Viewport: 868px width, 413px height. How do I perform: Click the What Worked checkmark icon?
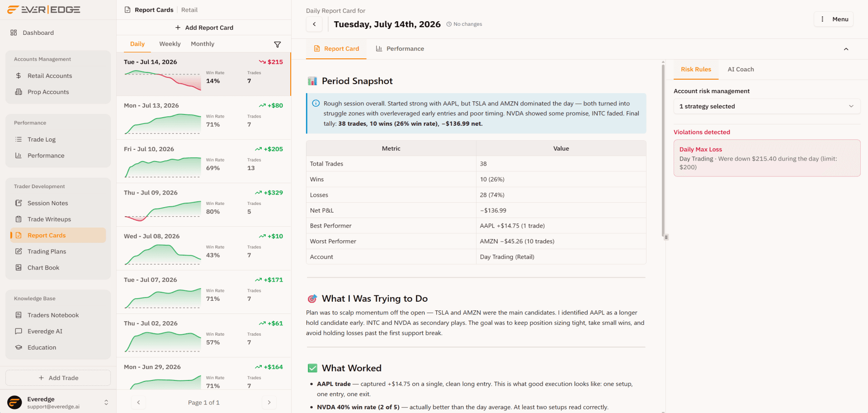pos(312,368)
